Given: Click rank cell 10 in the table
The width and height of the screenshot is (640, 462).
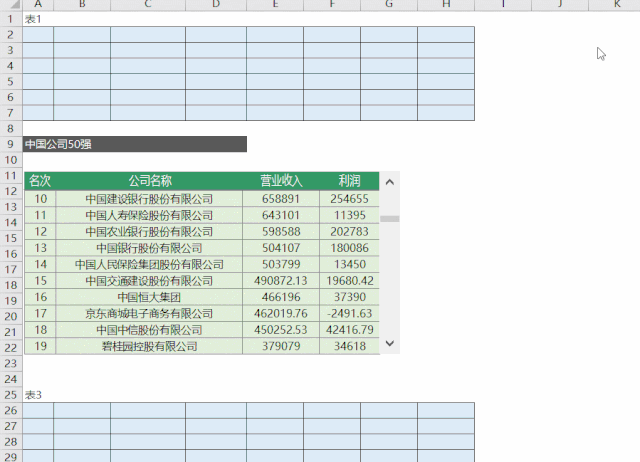Looking at the screenshot, I should pos(40,199).
